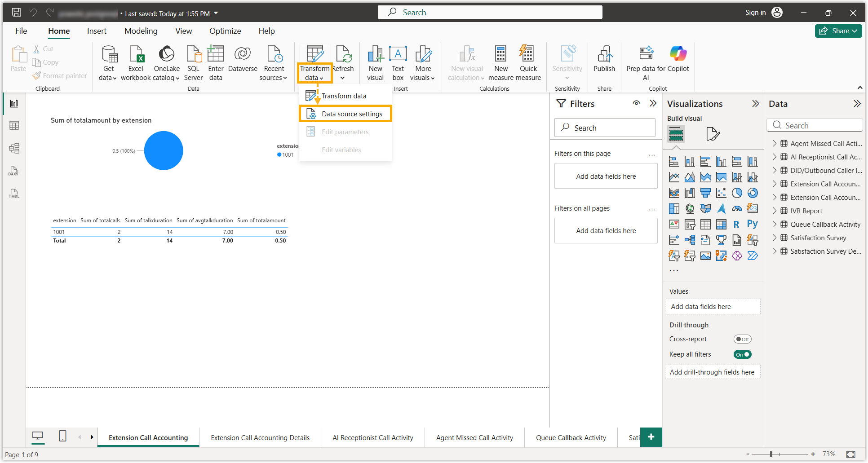868x463 pixels.
Task: Switch to the Modeling ribbon tab
Action: click(141, 31)
